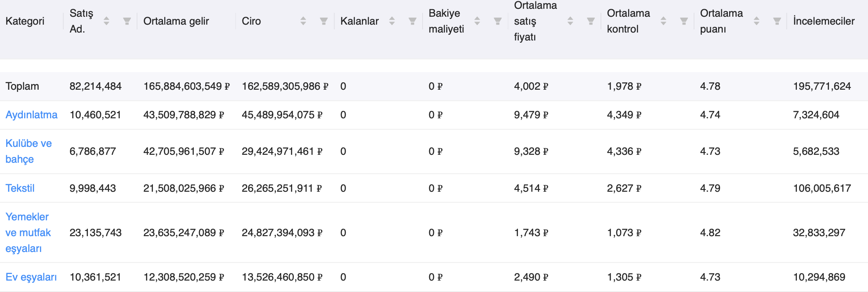Filter Ortalama satış fiyatı column

(x=591, y=21)
